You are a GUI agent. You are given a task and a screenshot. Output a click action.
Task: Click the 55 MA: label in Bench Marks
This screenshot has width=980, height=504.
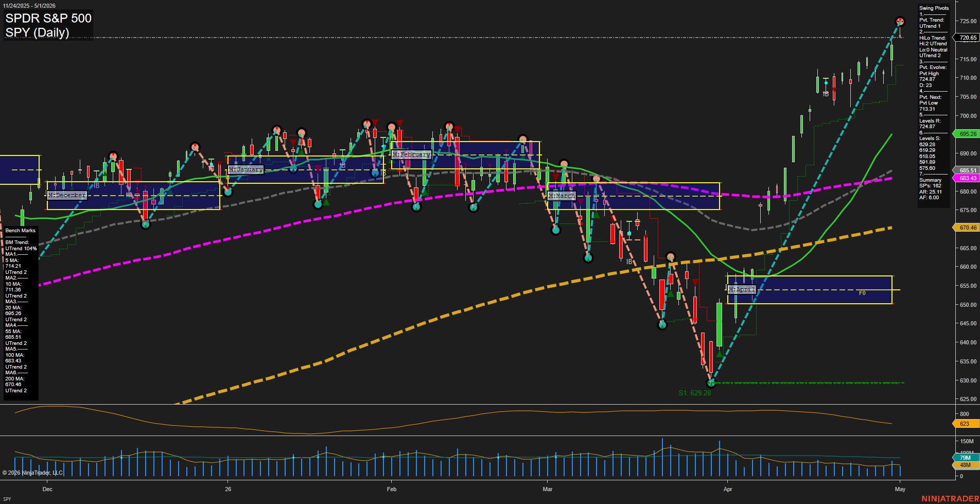point(13,332)
